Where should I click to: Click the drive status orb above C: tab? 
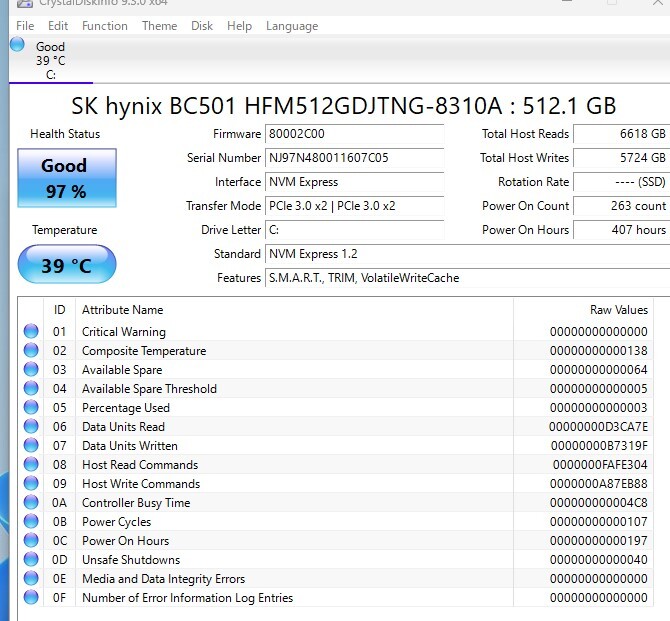click(17, 44)
